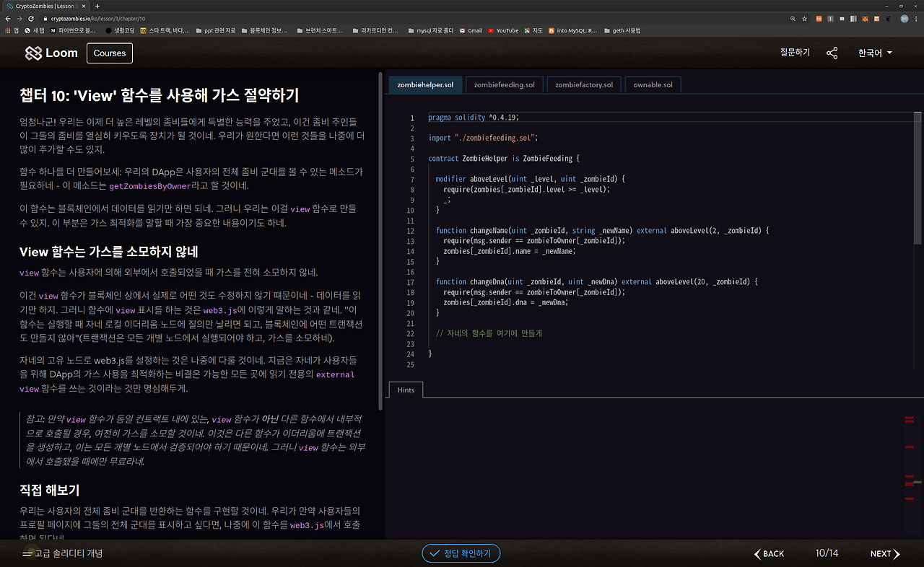The width and height of the screenshot is (924, 567).
Task: Click the 정답 확인하기 button
Action: 461,553
